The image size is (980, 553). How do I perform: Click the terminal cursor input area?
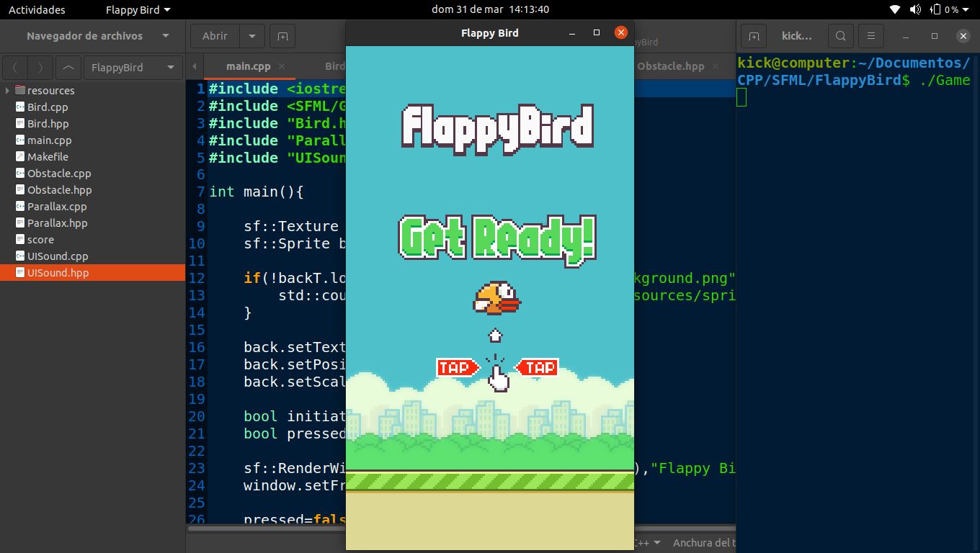[x=742, y=98]
